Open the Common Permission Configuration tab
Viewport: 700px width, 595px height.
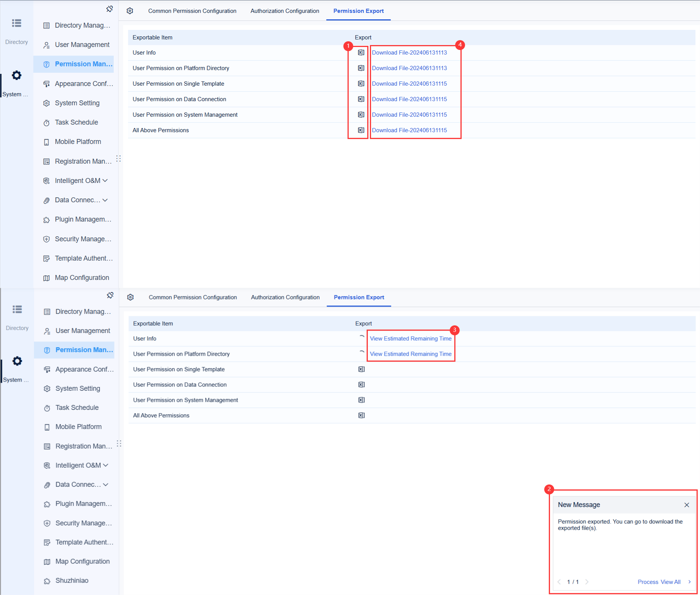click(192, 11)
